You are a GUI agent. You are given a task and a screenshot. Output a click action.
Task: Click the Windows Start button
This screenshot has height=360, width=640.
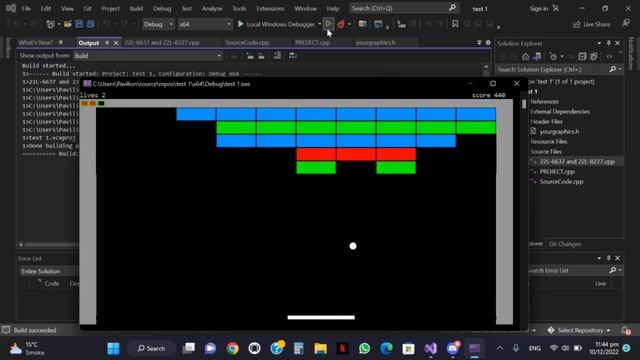coord(113,348)
